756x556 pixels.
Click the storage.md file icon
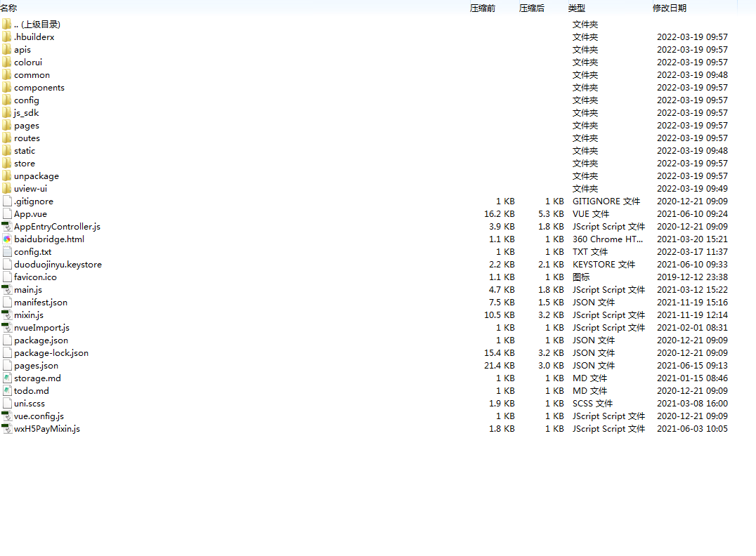tap(7, 378)
